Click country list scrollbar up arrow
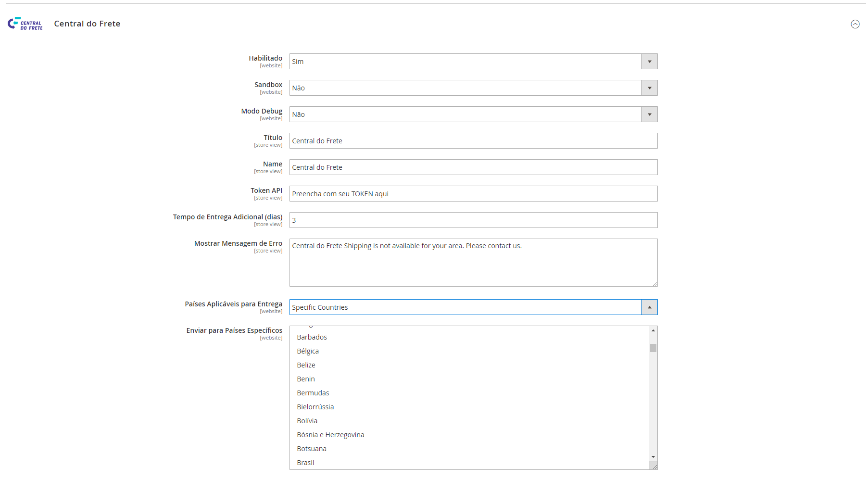 [x=653, y=330]
